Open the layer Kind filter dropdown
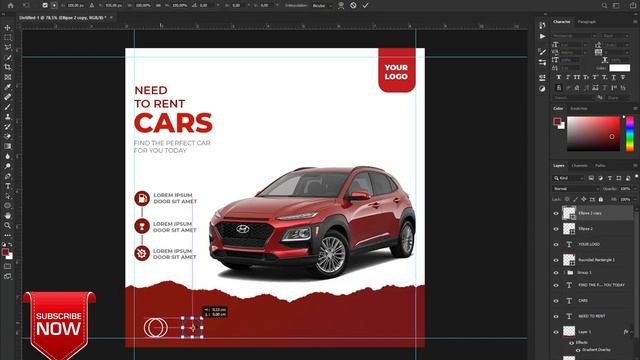640x360 pixels. tap(569, 178)
